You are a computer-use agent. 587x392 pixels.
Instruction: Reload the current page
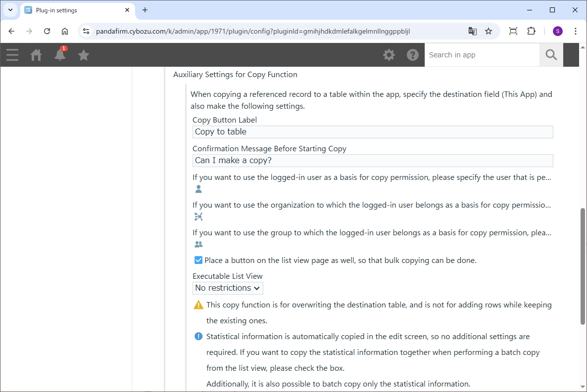click(x=47, y=31)
